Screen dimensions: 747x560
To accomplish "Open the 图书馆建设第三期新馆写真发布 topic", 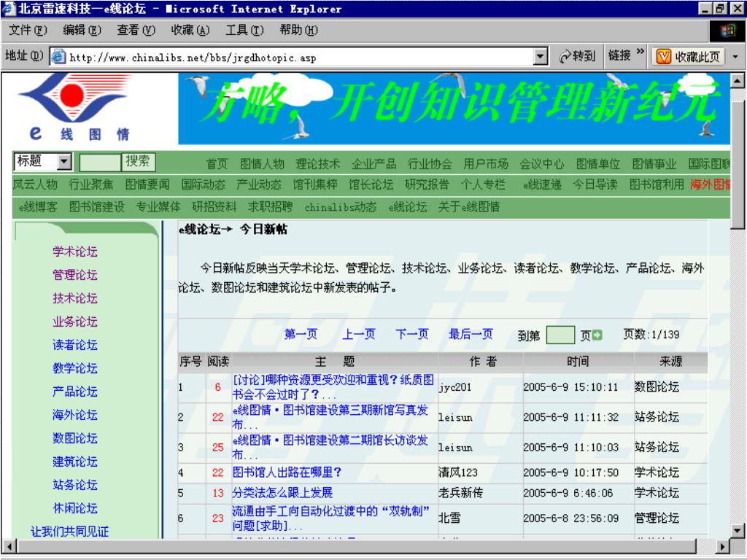I will [x=330, y=416].
